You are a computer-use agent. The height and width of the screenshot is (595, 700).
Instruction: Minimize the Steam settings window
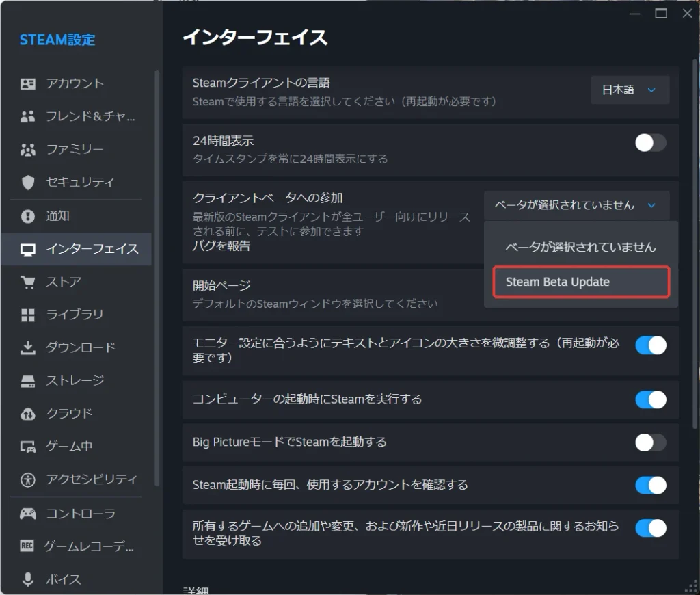point(635,14)
